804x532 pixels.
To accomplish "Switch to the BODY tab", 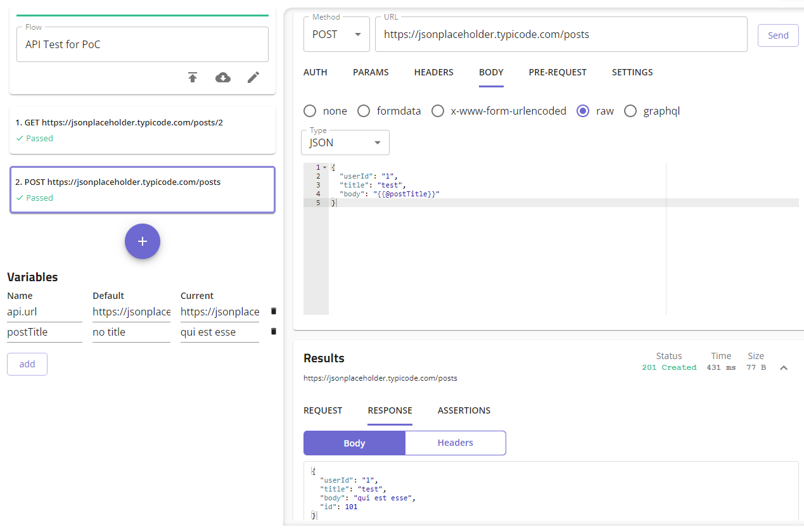I will click(491, 72).
